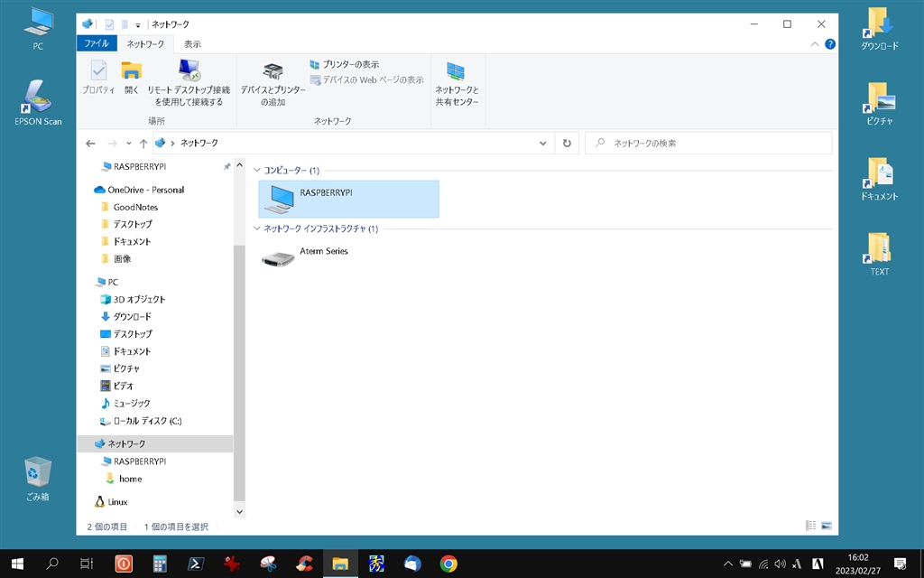Switch to the ネットワーク ribbon tab

click(x=145, y=43)
